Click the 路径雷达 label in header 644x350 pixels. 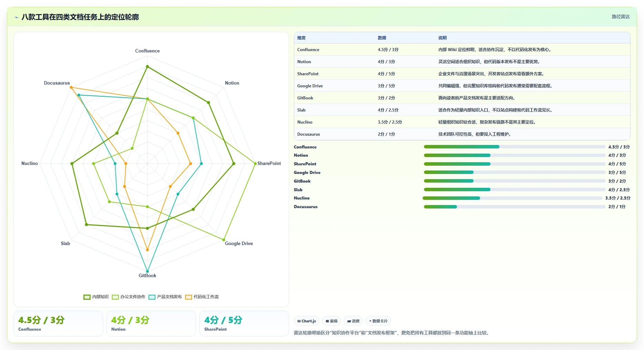tap(621, 17)
